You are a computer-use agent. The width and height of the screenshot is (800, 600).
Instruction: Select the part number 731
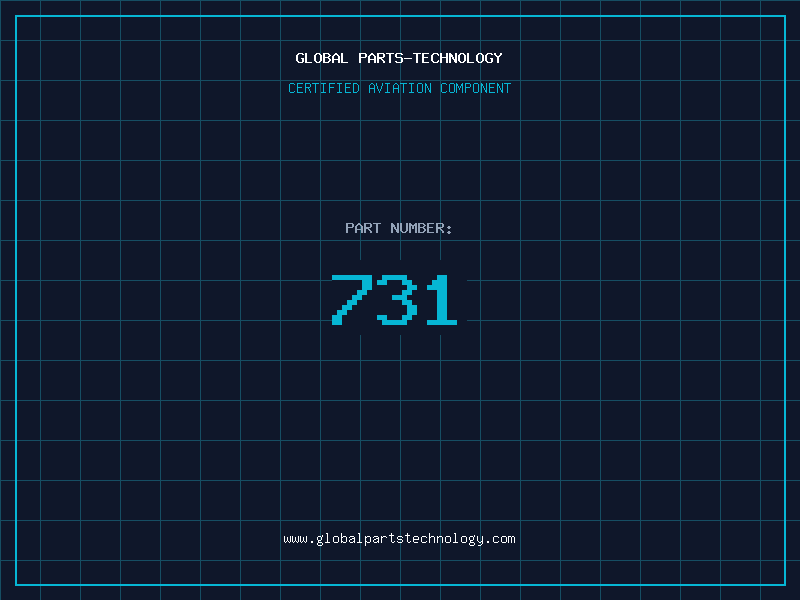pos(394,300)
